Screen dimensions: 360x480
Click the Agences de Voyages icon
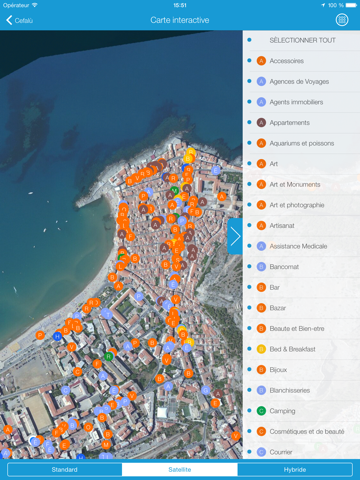[x=261, y=82]
